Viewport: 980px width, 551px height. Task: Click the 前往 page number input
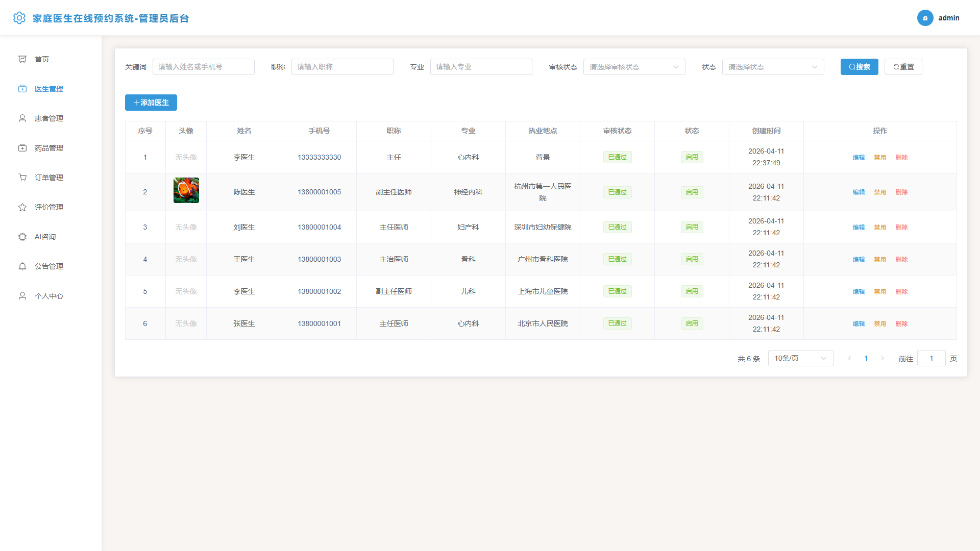(931, 358)
